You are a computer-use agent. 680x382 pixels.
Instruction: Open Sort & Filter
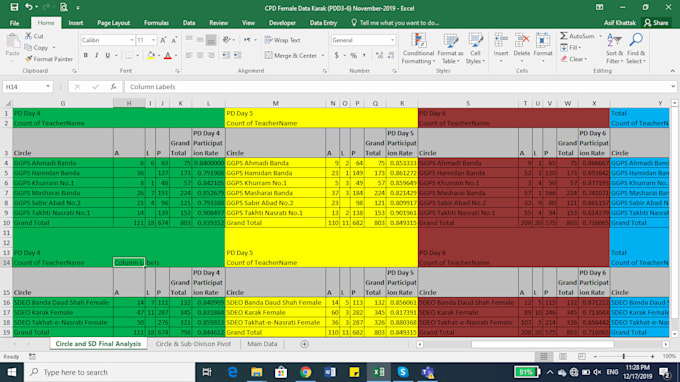(x=615, y=49)
